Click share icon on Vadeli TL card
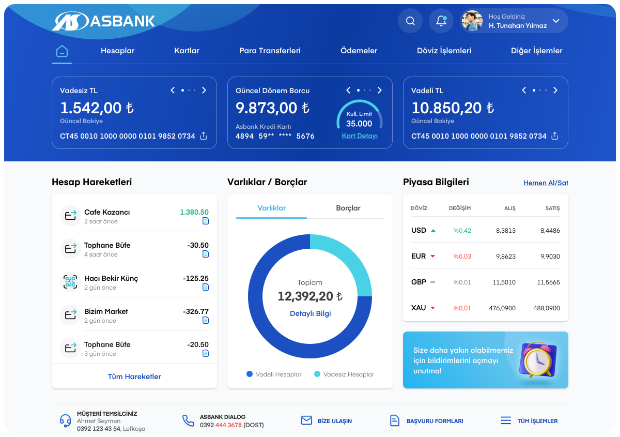 [555, 136]
